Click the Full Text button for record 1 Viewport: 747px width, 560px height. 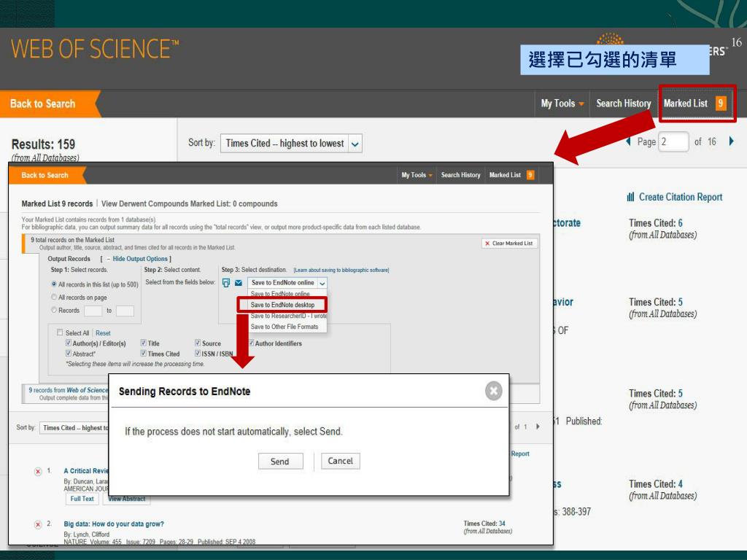[82, 499]
